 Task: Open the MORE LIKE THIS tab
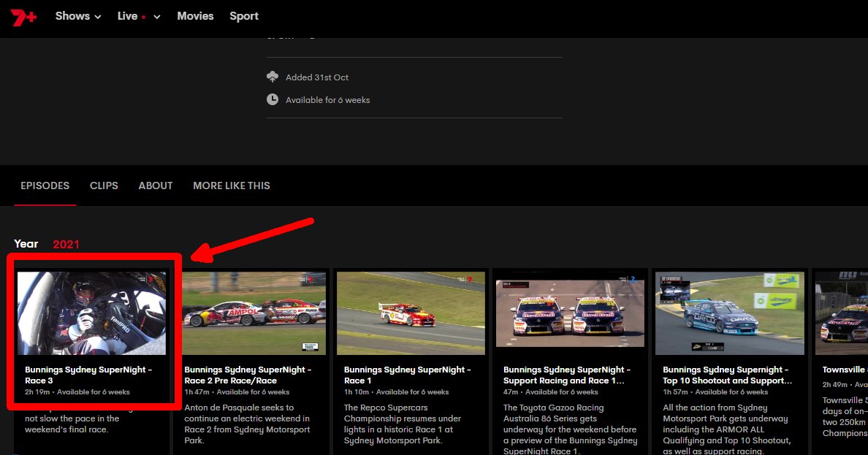[232, 186]
